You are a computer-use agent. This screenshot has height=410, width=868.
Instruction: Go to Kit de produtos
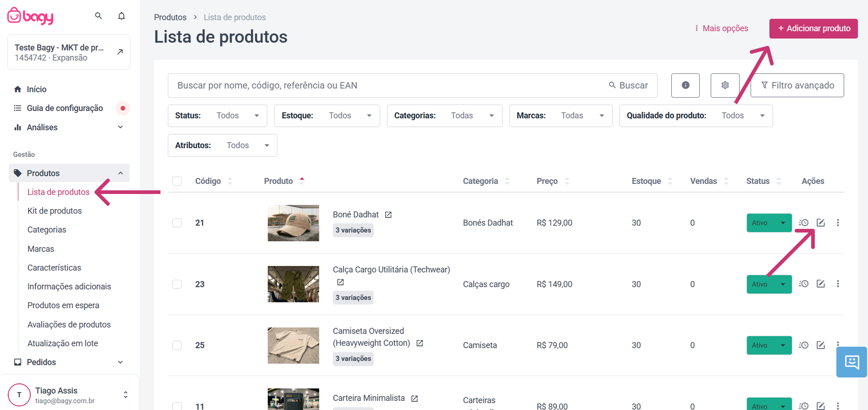[x=55, y=211]
